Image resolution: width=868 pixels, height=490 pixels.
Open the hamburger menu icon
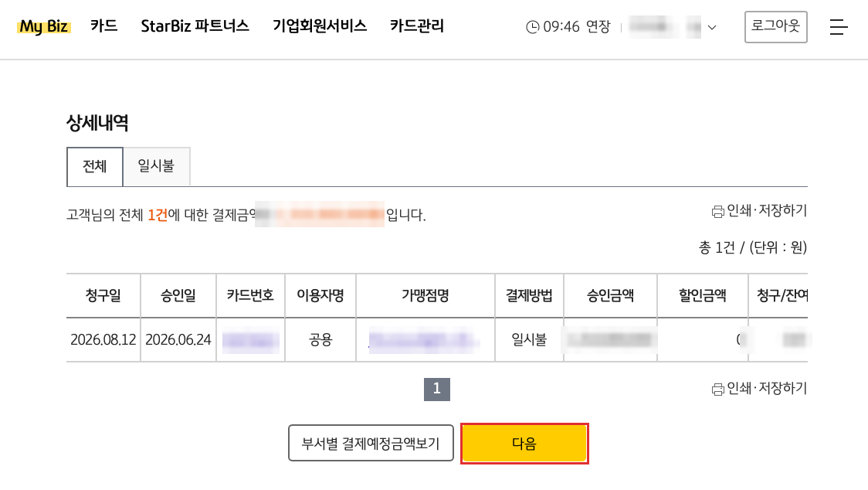838,26
